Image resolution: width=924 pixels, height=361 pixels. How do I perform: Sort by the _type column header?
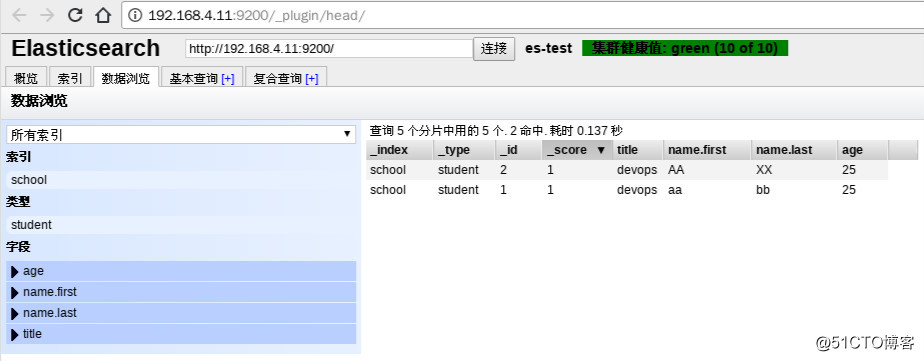(464, 150)
